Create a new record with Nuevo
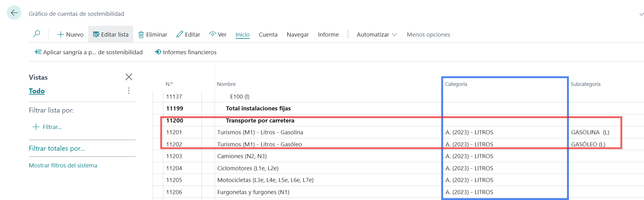The height and width of the screenshot is (200, 644). pyautogui.click(x=70, y=34)
